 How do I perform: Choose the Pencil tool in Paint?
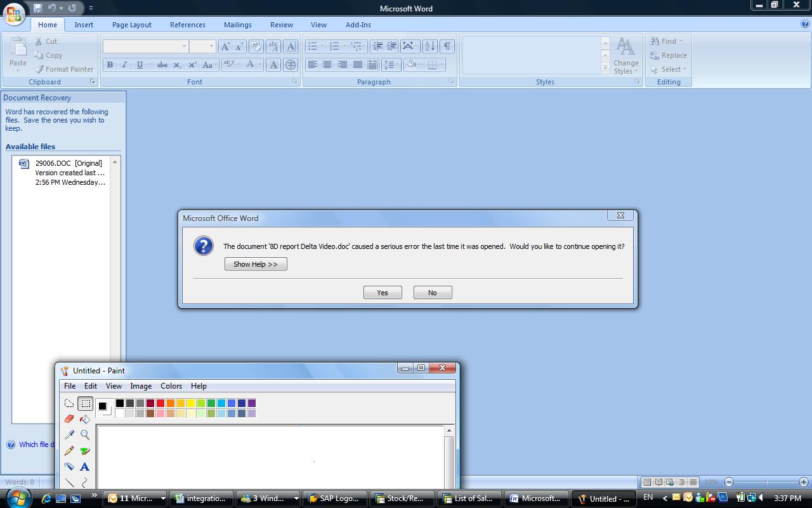(69, 451)
